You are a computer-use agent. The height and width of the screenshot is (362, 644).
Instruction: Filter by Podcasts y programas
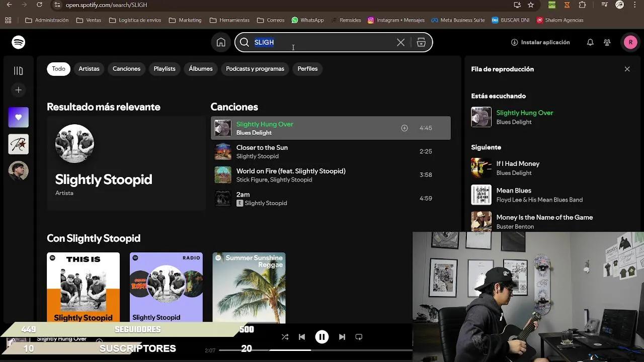255,69
